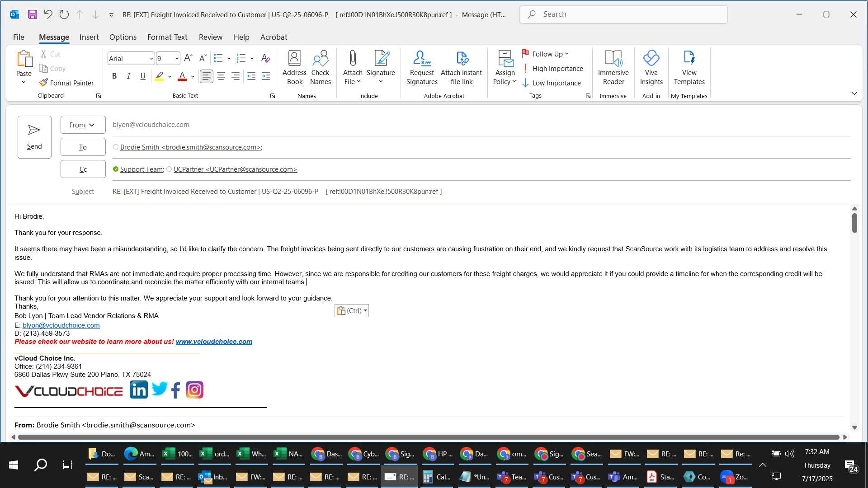Click into the Subject field
This screenshot has height=488, width=868.
(481, 192)
